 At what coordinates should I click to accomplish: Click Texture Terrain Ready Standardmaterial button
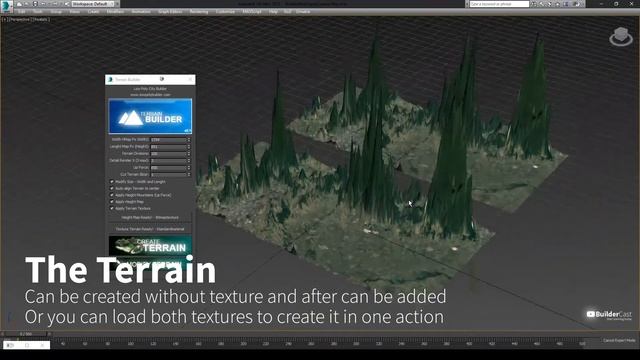[x=150, y=229]
